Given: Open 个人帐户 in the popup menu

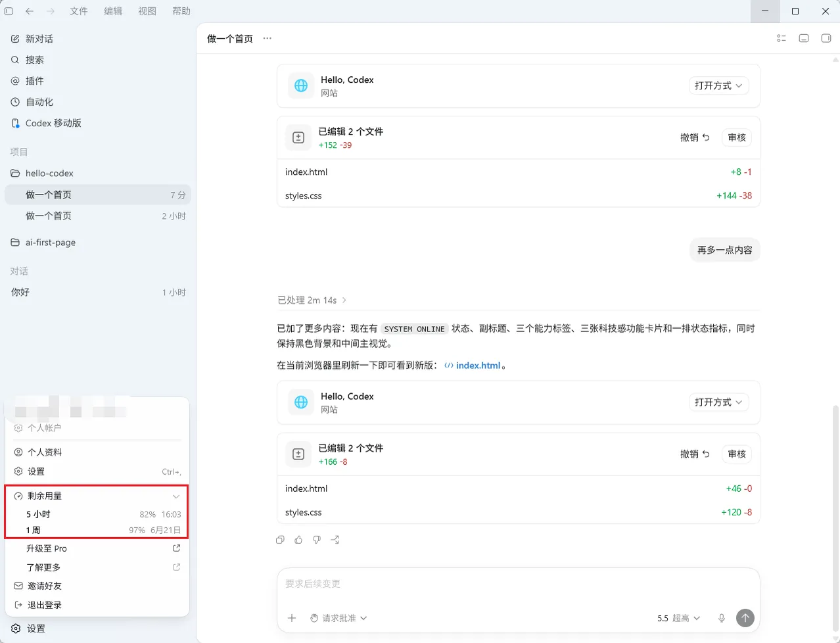Looking at the screenshot, I should click(97, 428).
